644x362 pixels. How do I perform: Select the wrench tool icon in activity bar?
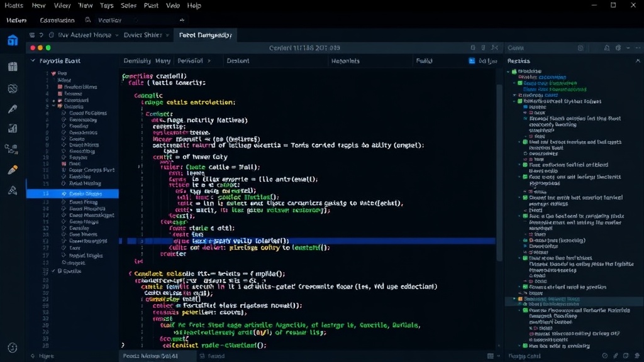pos(13,109)
